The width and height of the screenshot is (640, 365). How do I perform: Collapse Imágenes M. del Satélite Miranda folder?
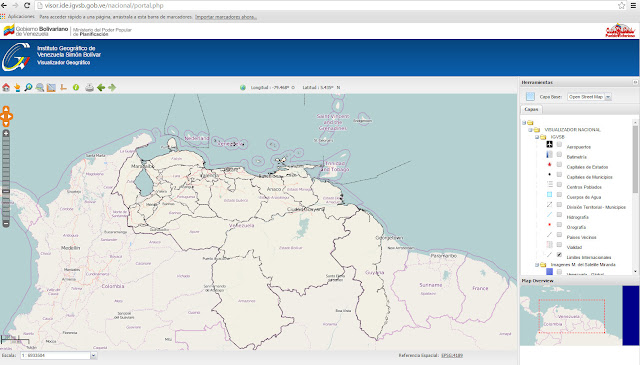coord(537,265)
